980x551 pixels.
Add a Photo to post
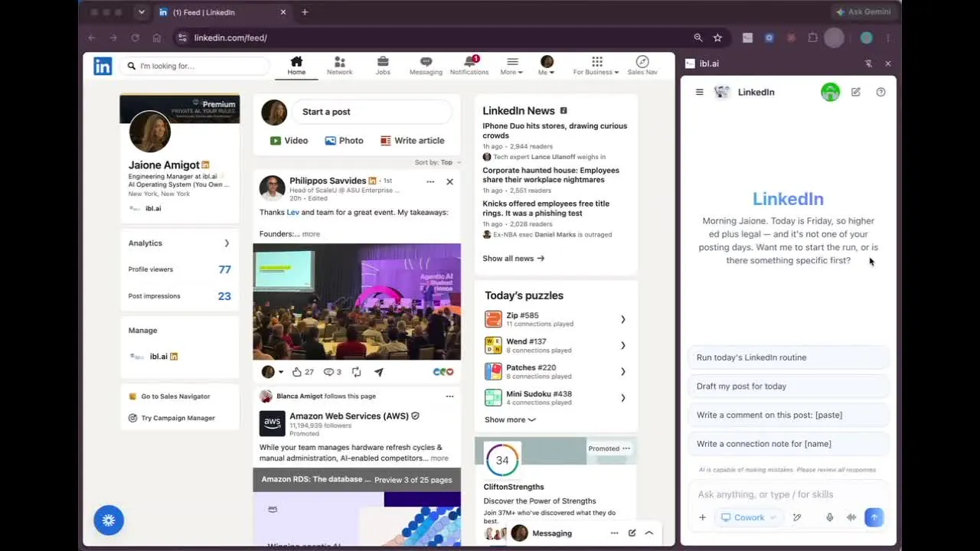point(344,141)
